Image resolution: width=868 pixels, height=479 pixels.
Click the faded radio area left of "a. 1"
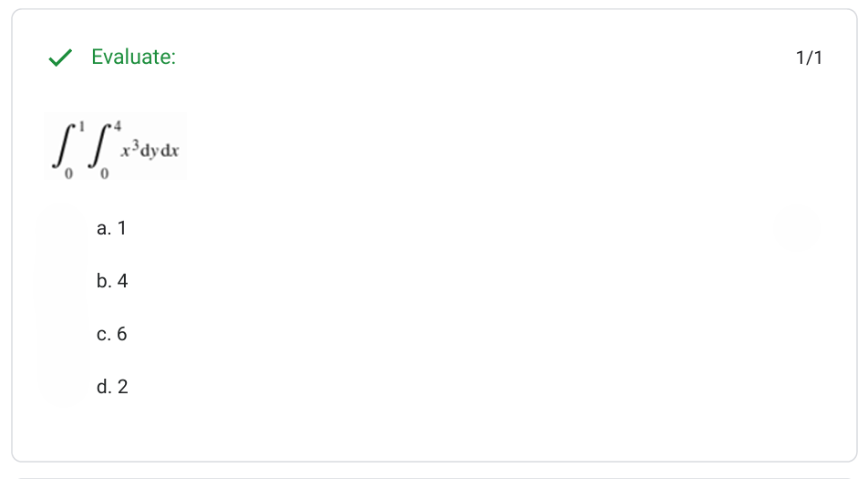pos(62,228)
